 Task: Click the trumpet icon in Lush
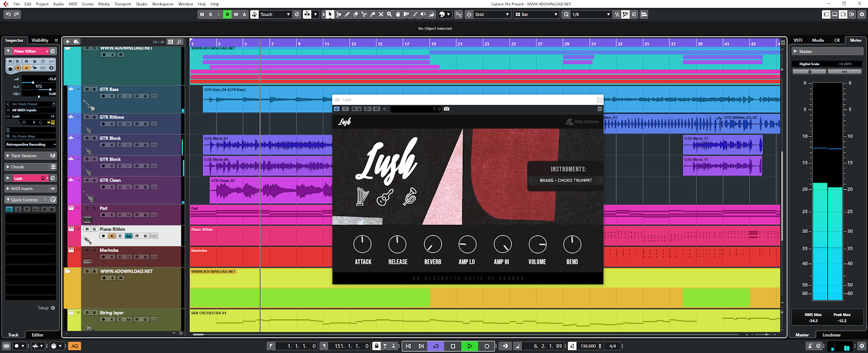point(410,197)
